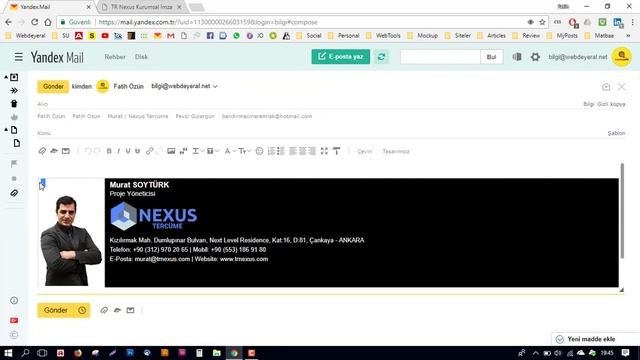Image resolution: width=640 pixels, height=360 pixels.
Task: Click the top Gönder send button
Action: pyautogui.click(x=53, y=87)
